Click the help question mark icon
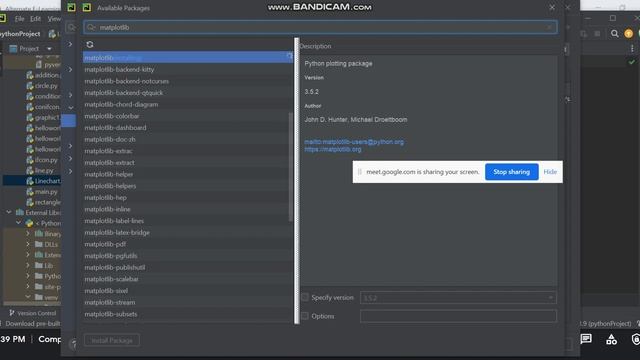Image resolution: width=640 pixels, height=360 pixels. 73,344
